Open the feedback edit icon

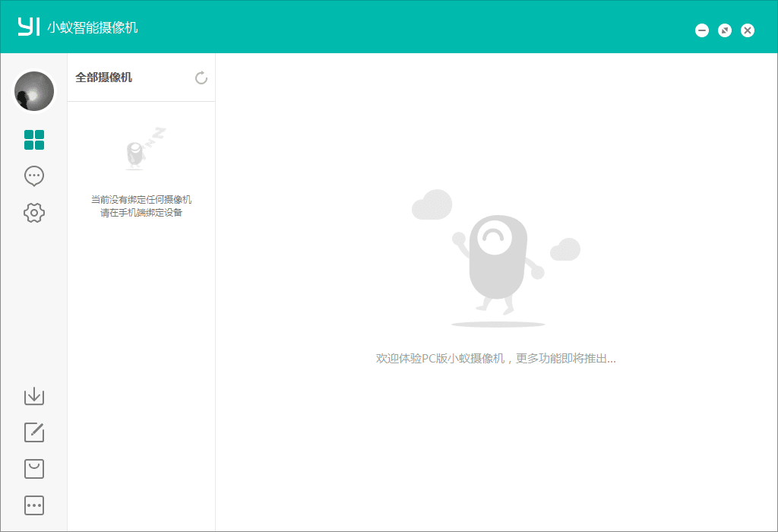click(x=33, y=432)
